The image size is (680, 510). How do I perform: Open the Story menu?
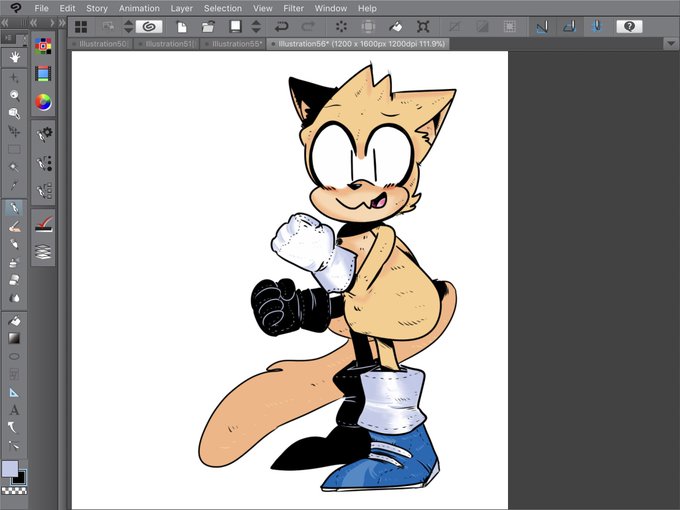tap(97, 8)
